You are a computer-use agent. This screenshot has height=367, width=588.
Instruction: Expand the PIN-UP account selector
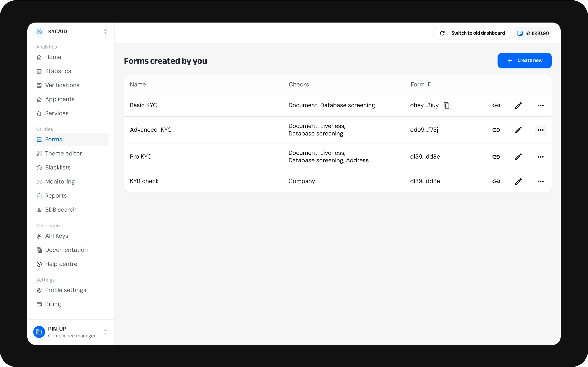coord(105,332)
